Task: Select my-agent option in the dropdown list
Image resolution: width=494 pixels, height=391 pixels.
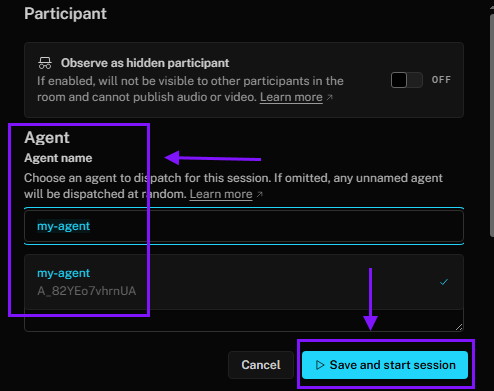Action: coord(244,282)
